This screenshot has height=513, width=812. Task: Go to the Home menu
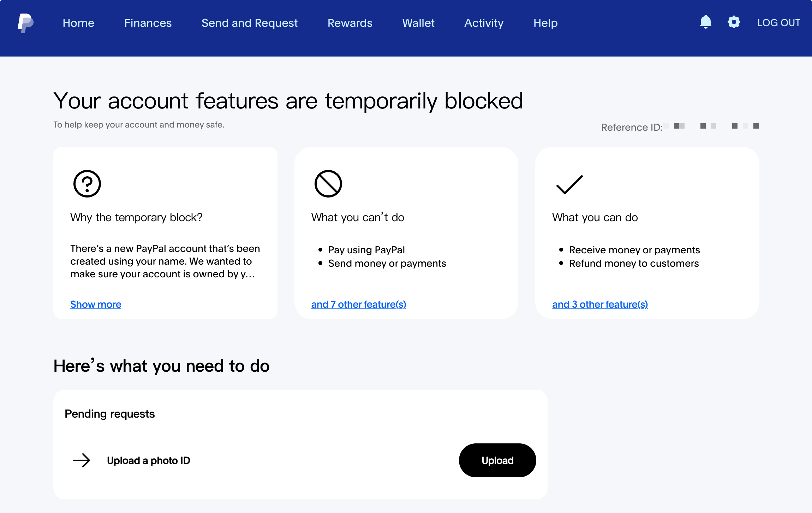tap(78, 23)
